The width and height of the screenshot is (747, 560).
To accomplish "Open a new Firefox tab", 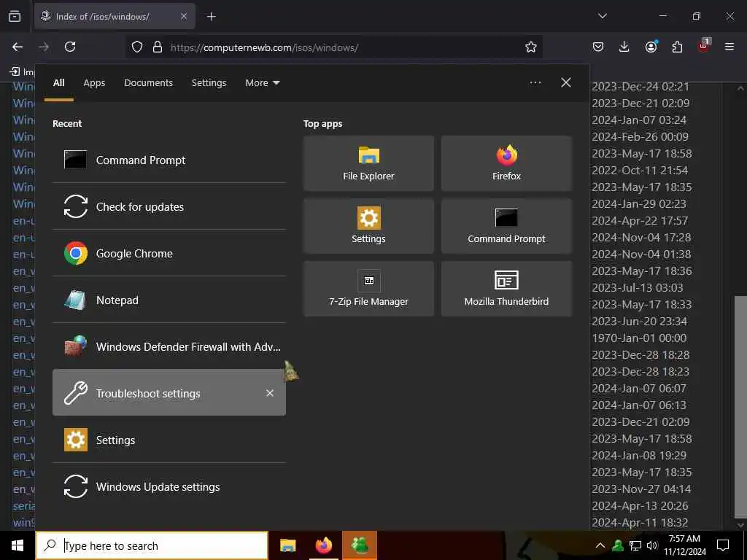I will [211, 17].
